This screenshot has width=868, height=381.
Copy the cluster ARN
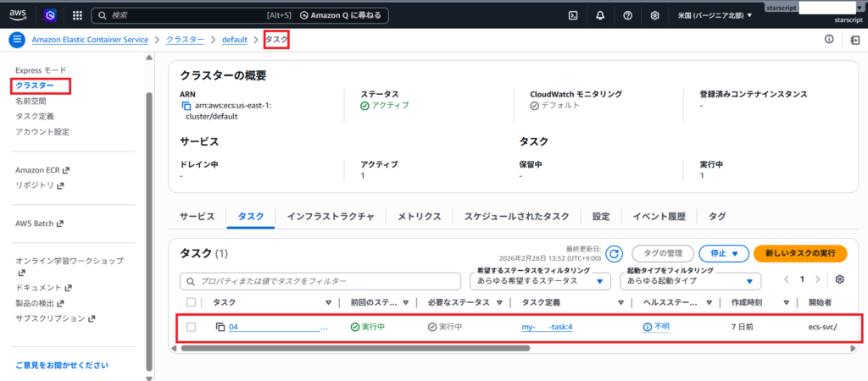pyautogui.click(x=186, y=106)
